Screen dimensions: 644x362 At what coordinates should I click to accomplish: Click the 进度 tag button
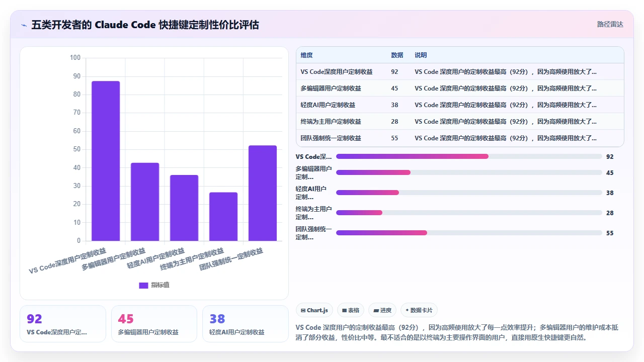[x=382, y=310]
